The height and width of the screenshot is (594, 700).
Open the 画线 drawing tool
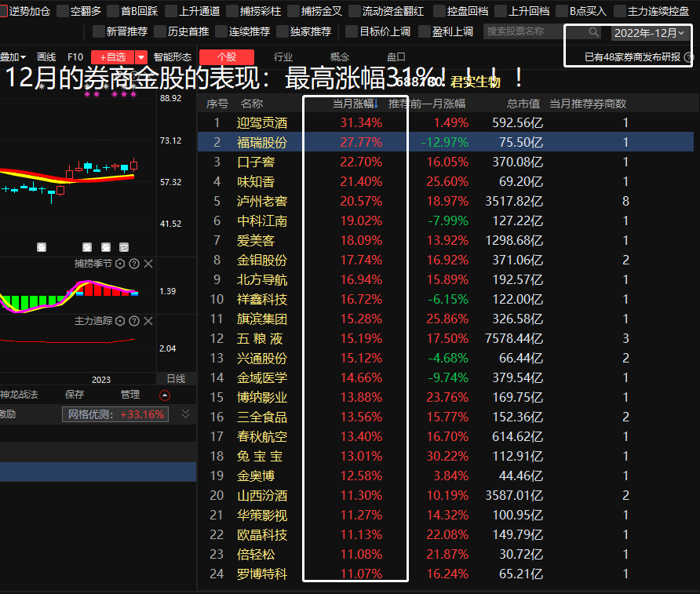pos(46,57)
